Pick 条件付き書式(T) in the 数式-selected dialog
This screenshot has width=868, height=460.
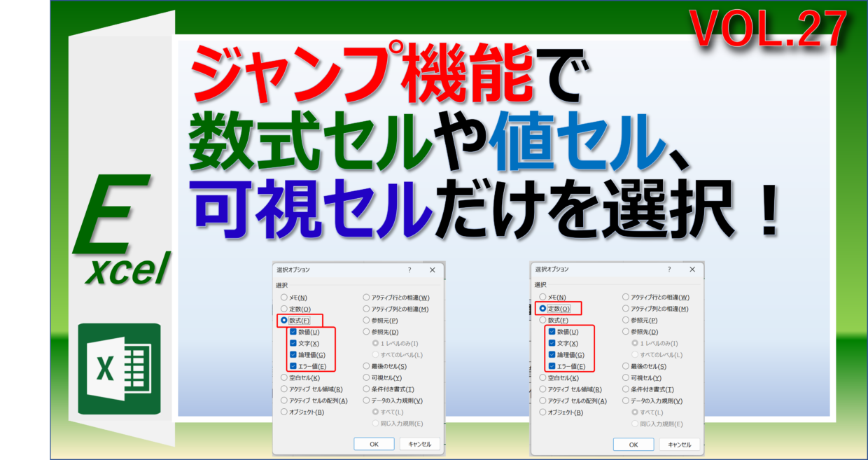tap(366, 389)
